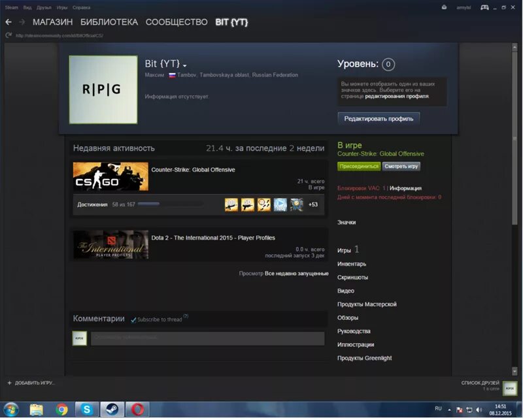Screen dimensions: 523x420
Task: Follow the редактирования профиля link
Action: (397, 96)
